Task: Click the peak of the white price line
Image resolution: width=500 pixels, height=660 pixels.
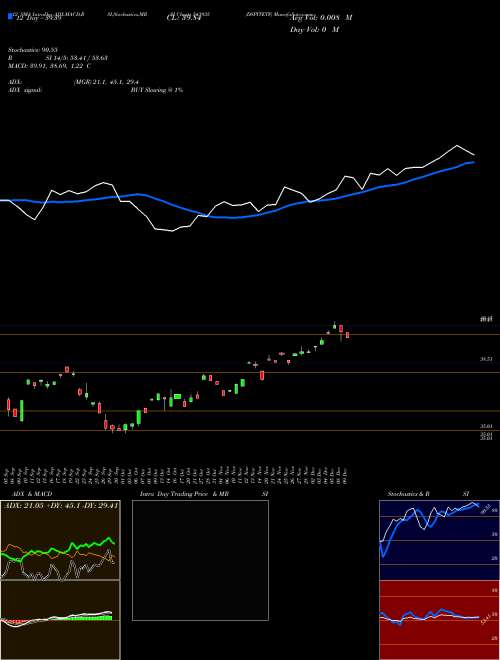Action: point(457,146)
